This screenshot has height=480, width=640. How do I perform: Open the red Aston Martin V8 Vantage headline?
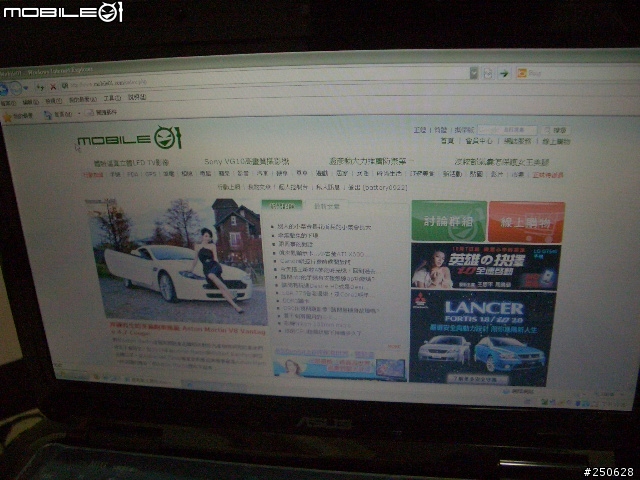(x=188, y=329)
